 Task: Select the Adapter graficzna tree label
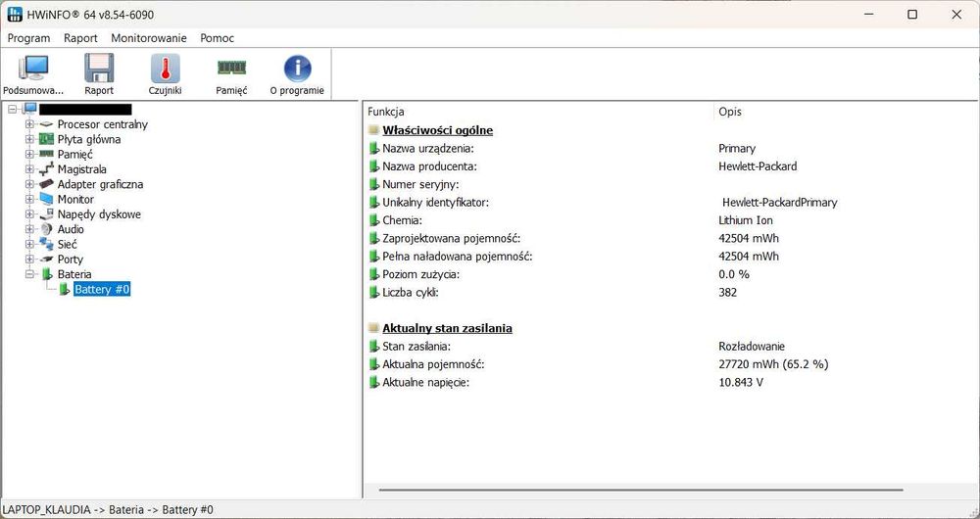[101, 184]
